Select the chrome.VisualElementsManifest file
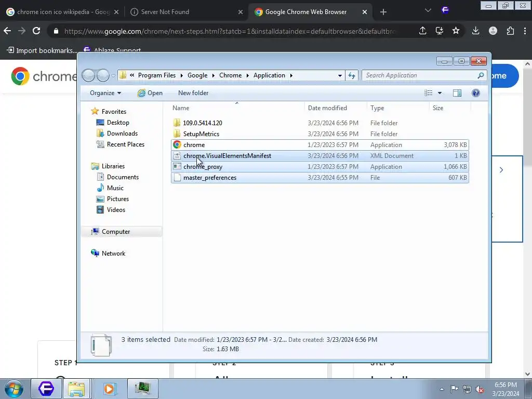Viewport: 532px width, 399px height. click(320, 156)
